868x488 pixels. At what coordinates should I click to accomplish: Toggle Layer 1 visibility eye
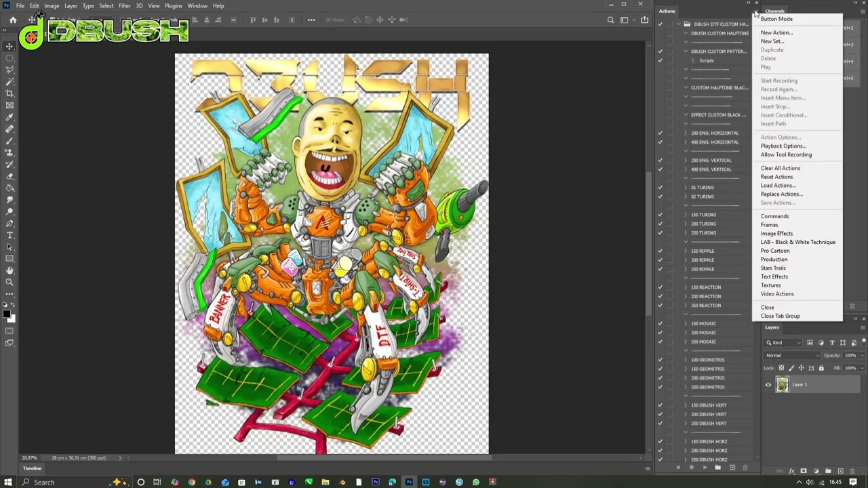point(768,384)
